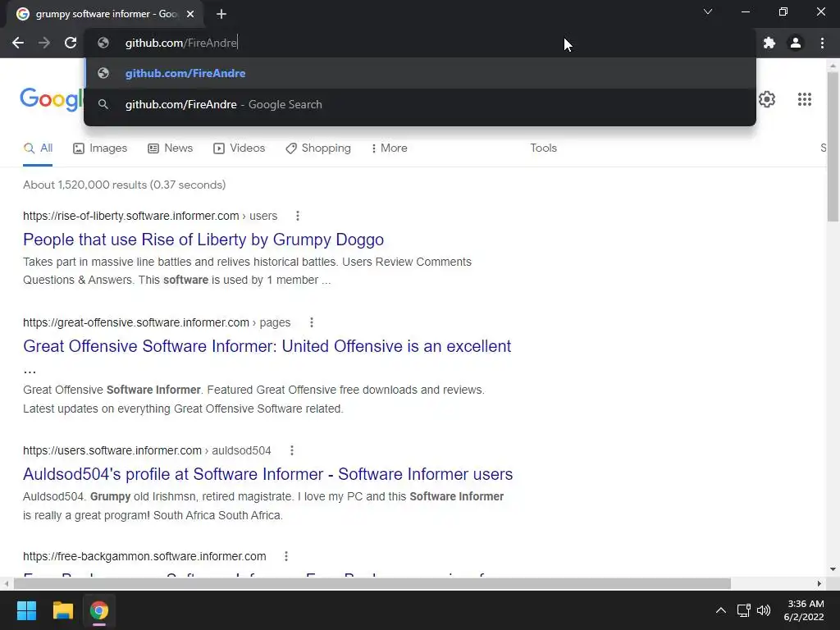Open options for rise-of-liberty result
This screenshot has height=630, width=840.
[x=297, y=216]
